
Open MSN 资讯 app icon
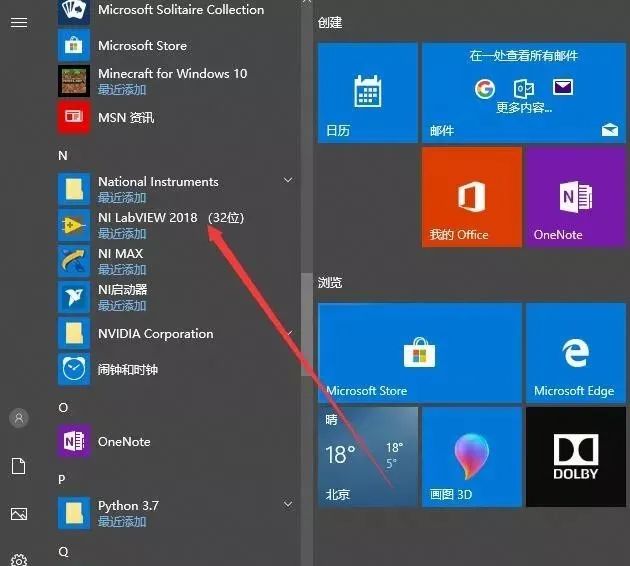(74, 117)
